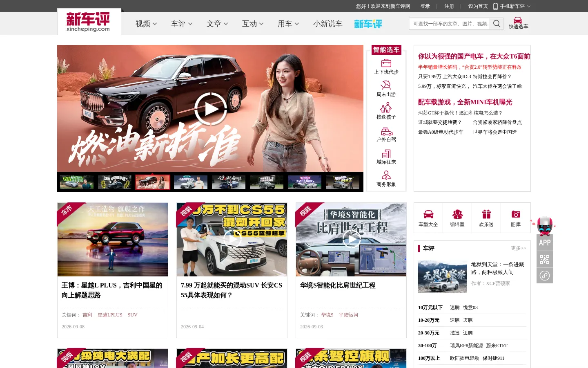Click the 吉利 keyword tag
588x368 pixels.
87,315
